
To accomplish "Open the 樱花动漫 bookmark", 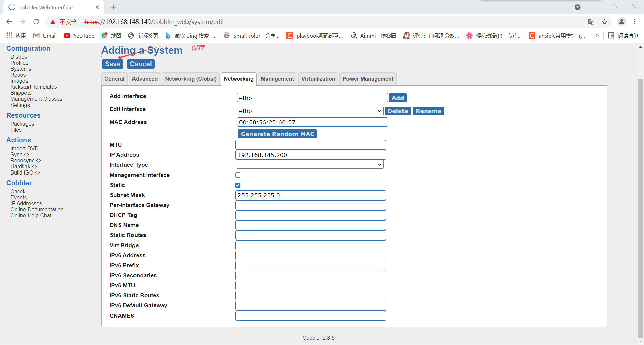I will [x=494, y=36].
